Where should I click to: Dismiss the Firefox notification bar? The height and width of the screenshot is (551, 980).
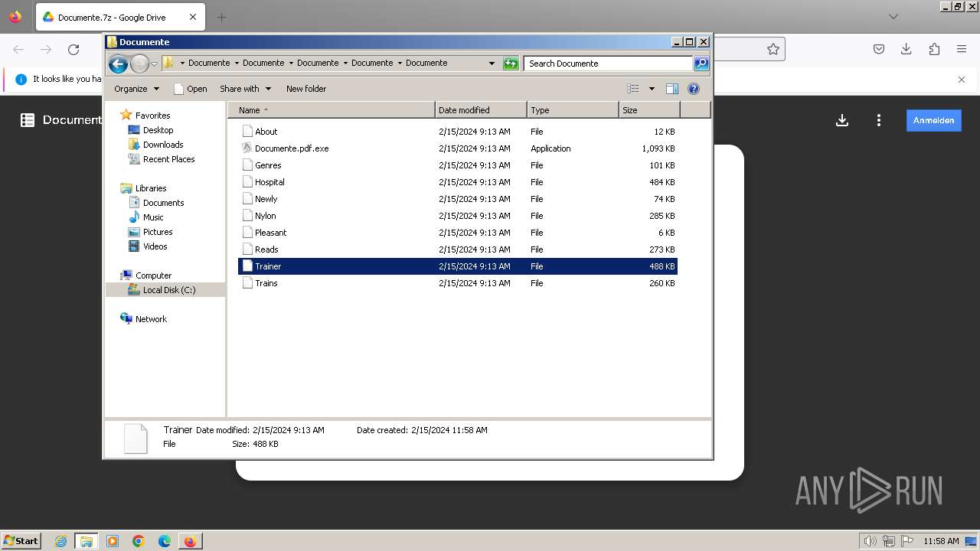[962, 80]
